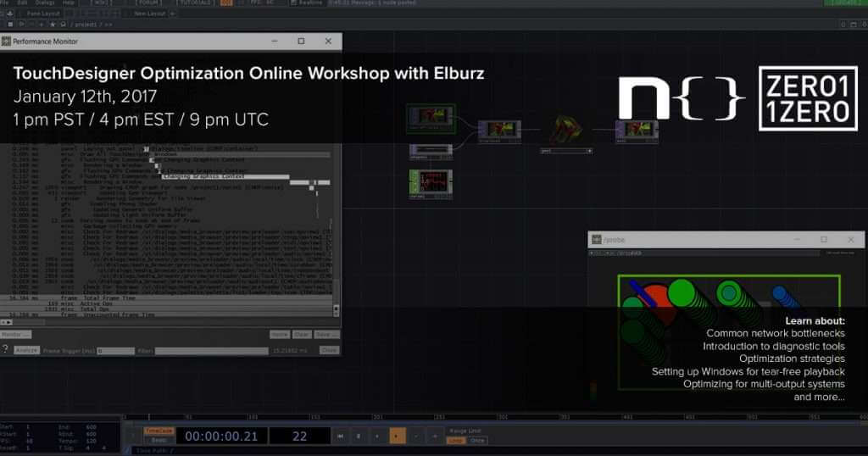868x456 pixels.
Task: Toggle TimeCode display mode in timeline
Action: point(159,431)
